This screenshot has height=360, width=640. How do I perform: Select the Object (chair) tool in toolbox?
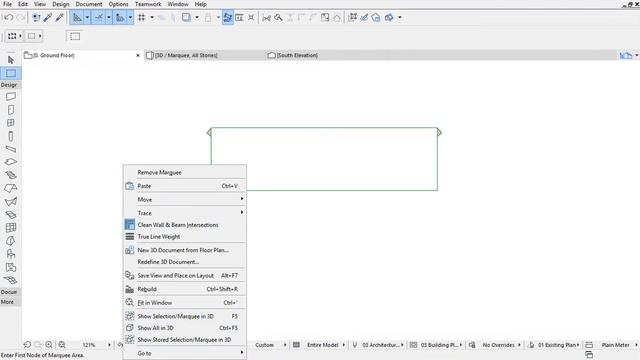[x=11, y=254]
